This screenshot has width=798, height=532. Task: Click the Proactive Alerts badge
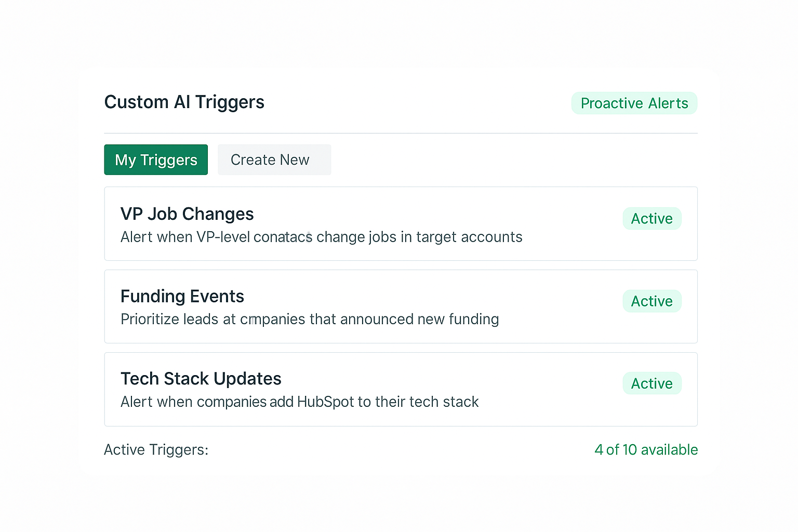pyautogui.click(x=634, y=103)
